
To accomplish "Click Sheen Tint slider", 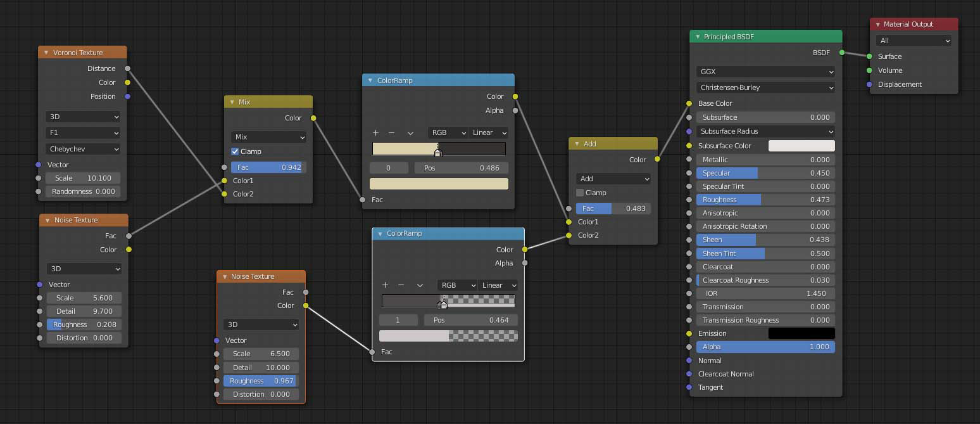I will 765,254.
